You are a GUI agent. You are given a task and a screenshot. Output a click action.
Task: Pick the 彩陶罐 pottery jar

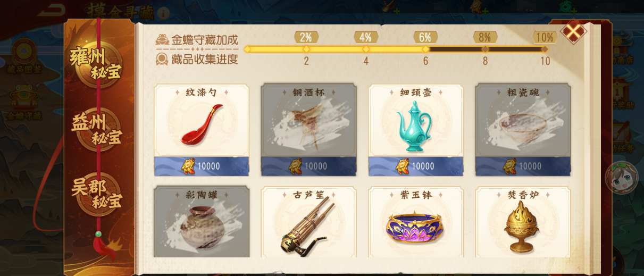[202, 222]
